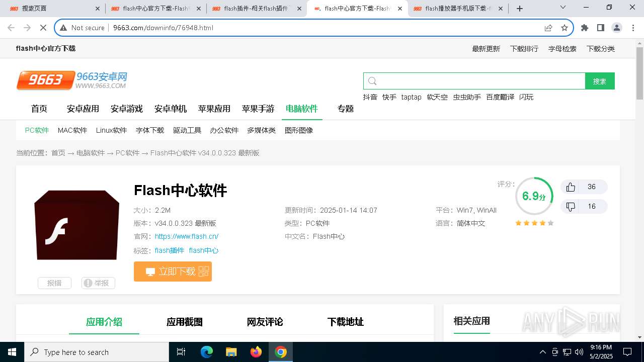Click 下载分类 in the top bar

point(601,49)
